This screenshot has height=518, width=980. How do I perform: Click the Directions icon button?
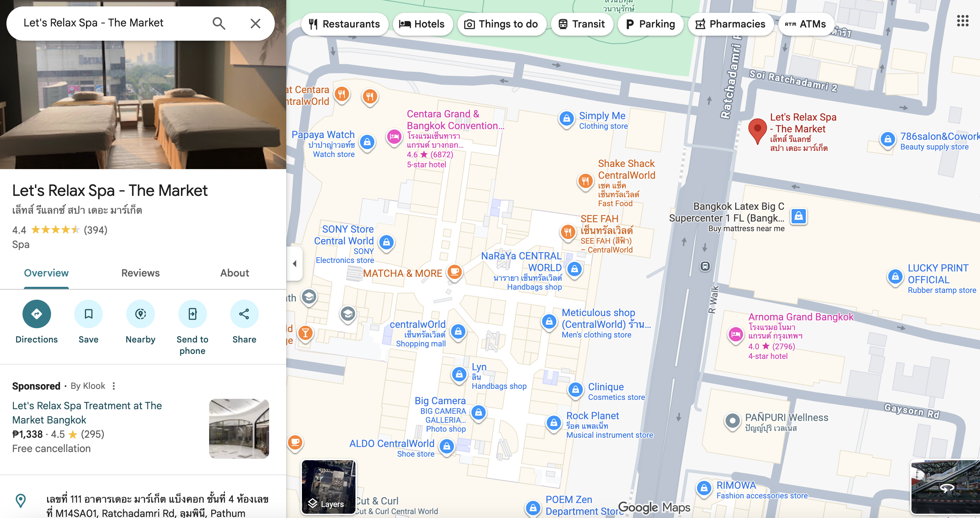point(36,314)
